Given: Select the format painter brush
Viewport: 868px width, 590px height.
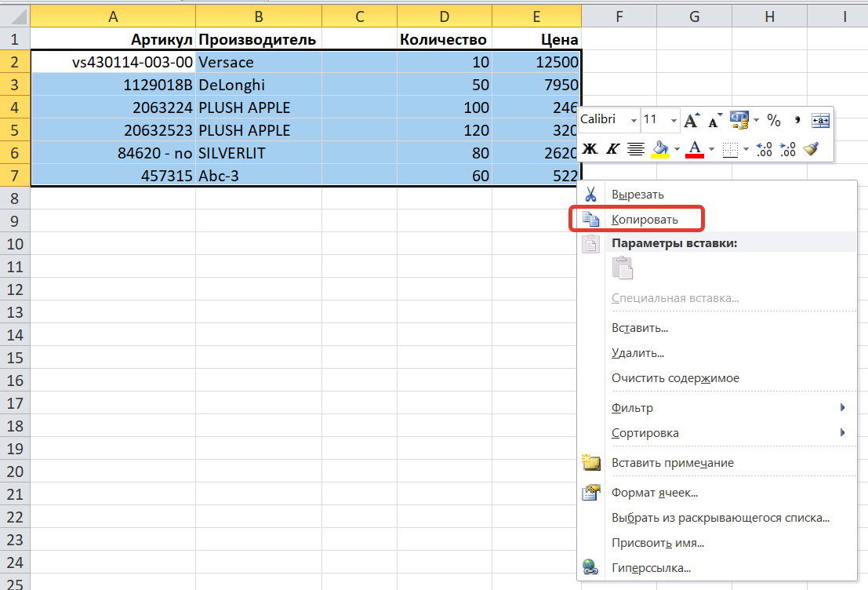Looking at the screenshot, I should point(811,148).
